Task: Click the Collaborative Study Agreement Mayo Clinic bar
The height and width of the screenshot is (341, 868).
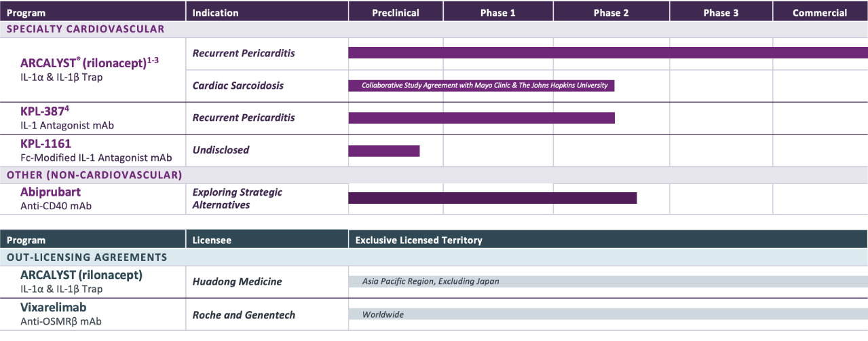Action: point(481,86)
